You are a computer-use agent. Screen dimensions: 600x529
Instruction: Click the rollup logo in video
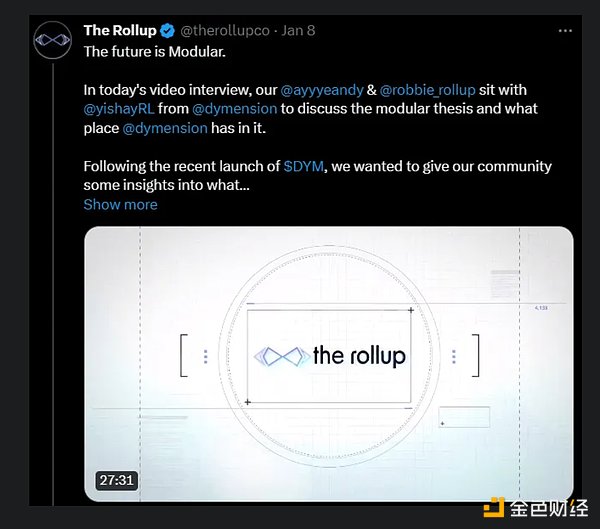pos(329,356)
